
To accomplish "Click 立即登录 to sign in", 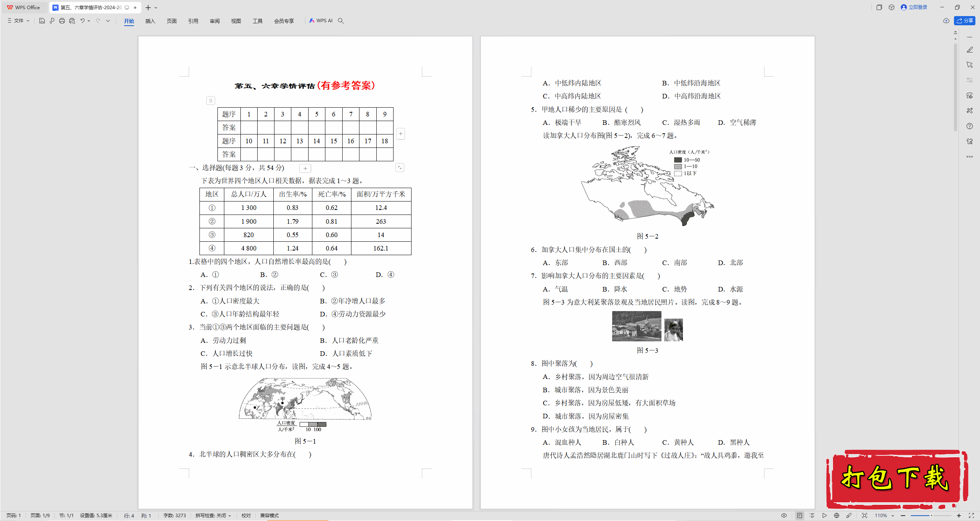I will [914, 7].
